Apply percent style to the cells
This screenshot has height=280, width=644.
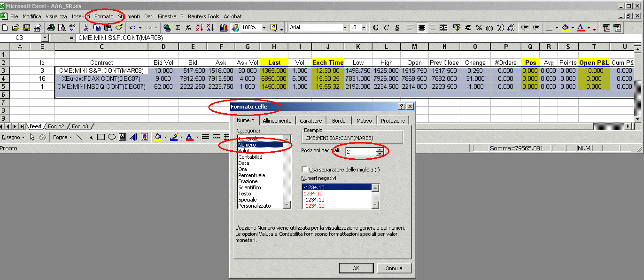click(x=479, y=28)
